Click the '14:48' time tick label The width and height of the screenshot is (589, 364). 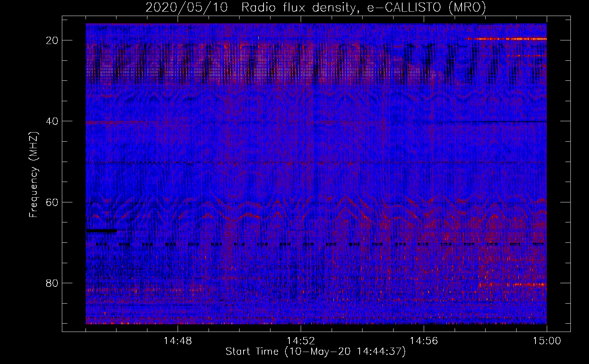pos(178,341)
